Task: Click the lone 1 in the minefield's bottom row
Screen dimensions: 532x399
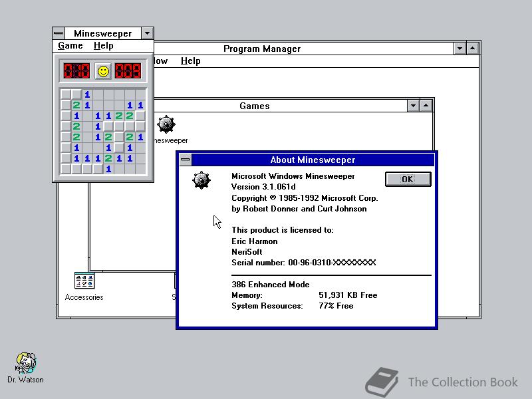Action: pyautogui.click(x=108, y=169)
